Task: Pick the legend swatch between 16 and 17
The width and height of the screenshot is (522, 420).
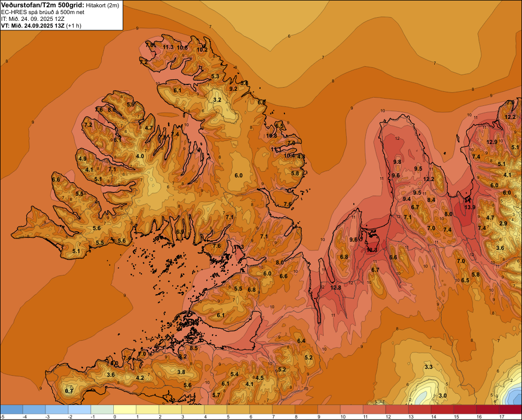Action: [488, 410]
